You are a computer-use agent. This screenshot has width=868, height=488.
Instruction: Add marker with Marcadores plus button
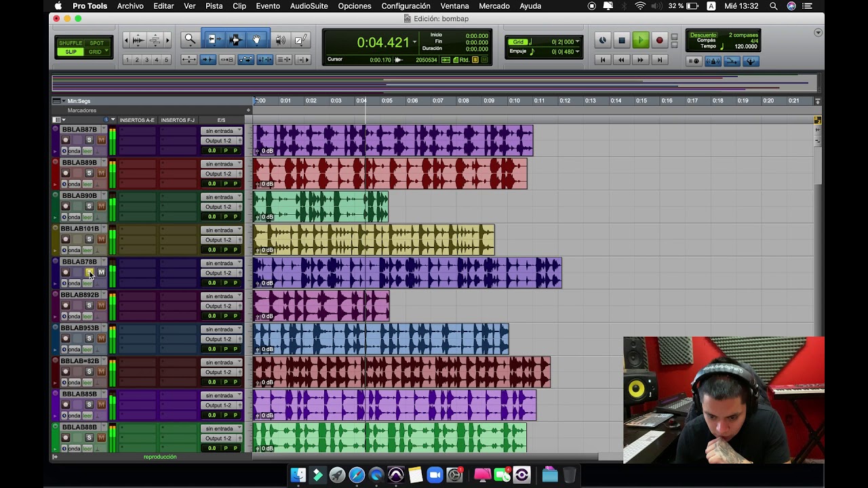point(248,110)
